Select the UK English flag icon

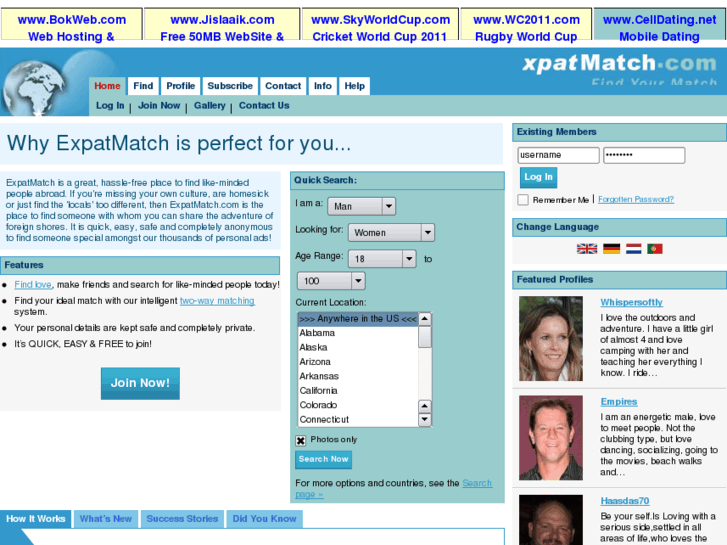tap(587, 249)
